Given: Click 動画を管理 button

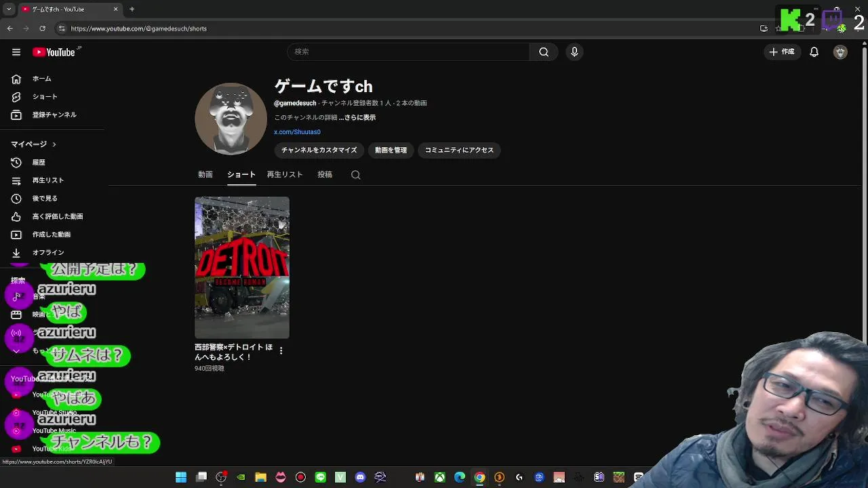Looking at the screenshot, I should point(391,150).
